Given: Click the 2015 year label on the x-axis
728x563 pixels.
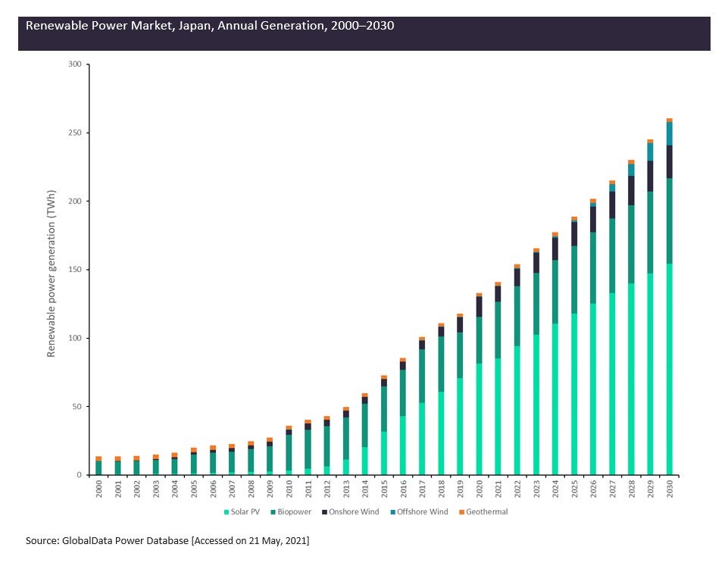Looking at the screenshot, I should [x=384, y=489].
